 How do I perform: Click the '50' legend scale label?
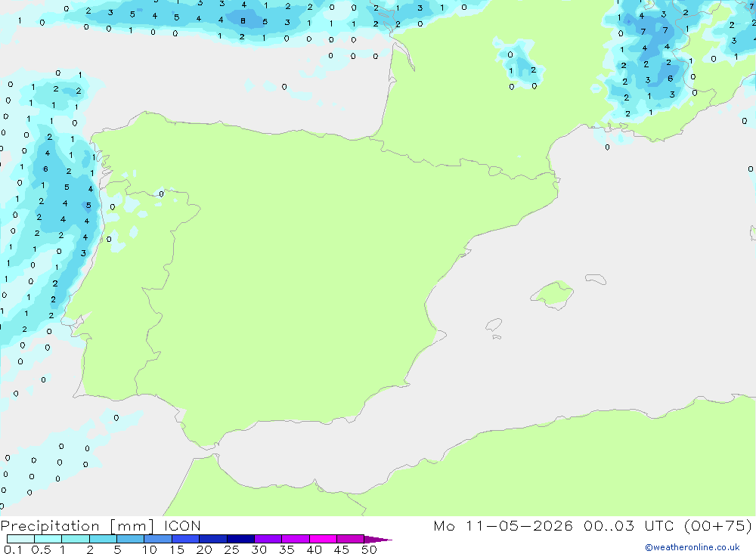coord(369,549)
